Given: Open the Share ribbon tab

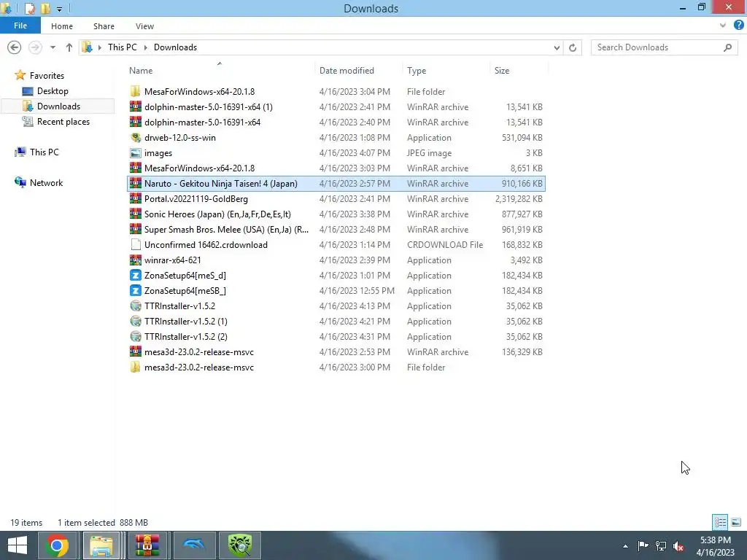Looking at the screenshot, I should [x=104, y=26].
